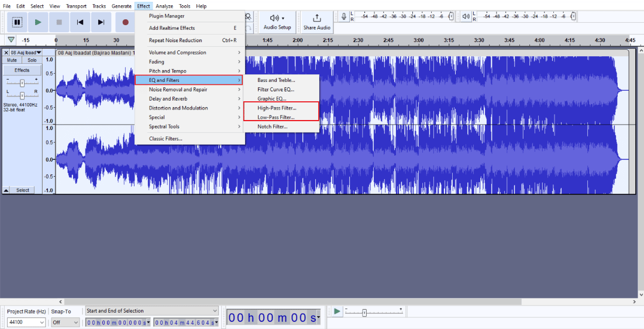Click the Stop transport button
Viewport: 644px width, 329px height.
[x=59, y=22]
